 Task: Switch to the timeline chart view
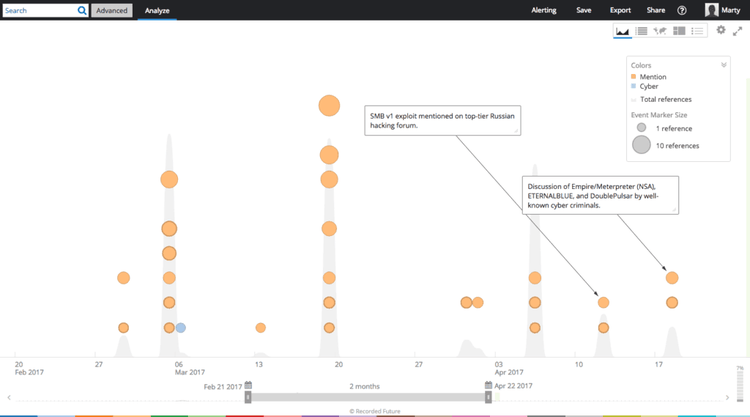[x=622, y=31]
